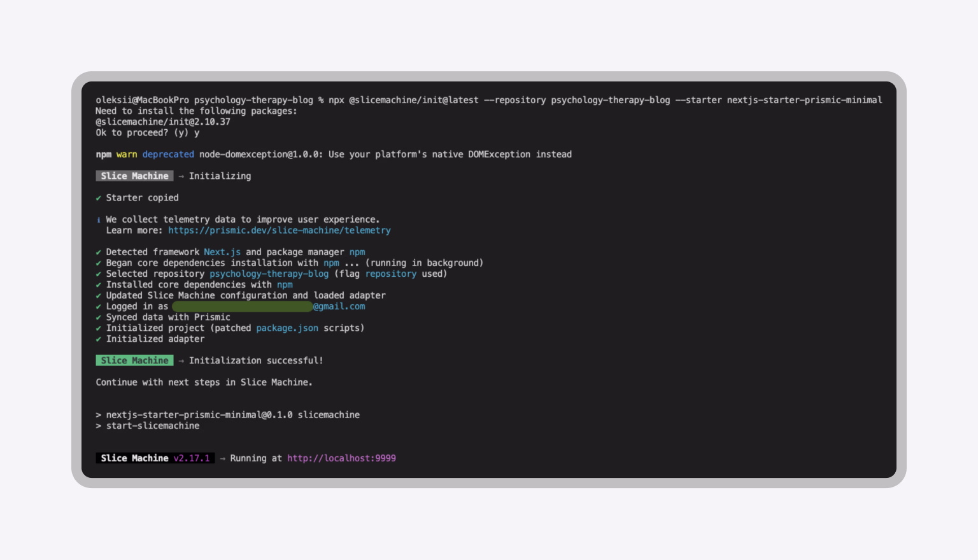Click the "Synced data with Prismic" text
This screenshot has width=978, height=560.
click(168, 317)
